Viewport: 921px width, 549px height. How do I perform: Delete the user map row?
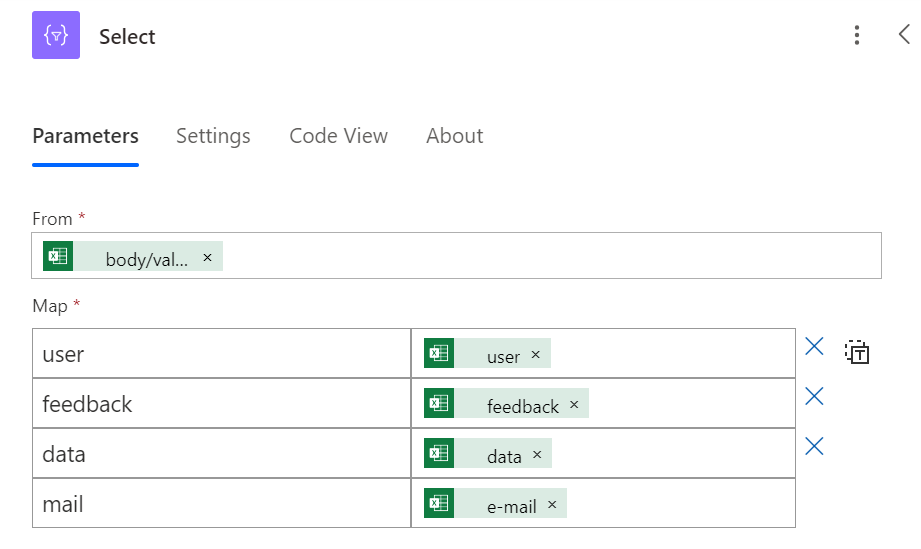pos(814,347)
